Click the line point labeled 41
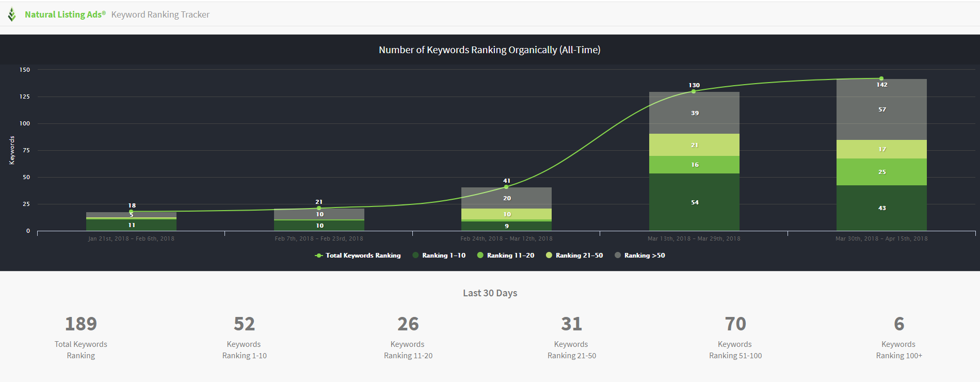The width and height of the screenshot is (980, 382). [506, 187]
